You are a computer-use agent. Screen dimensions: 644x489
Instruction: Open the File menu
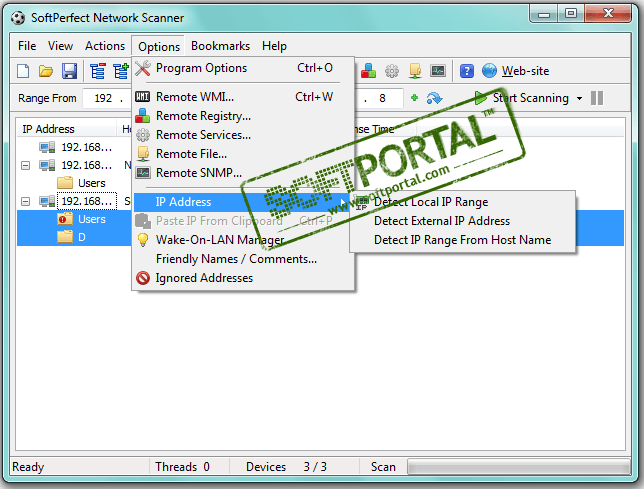pos(27,46)
